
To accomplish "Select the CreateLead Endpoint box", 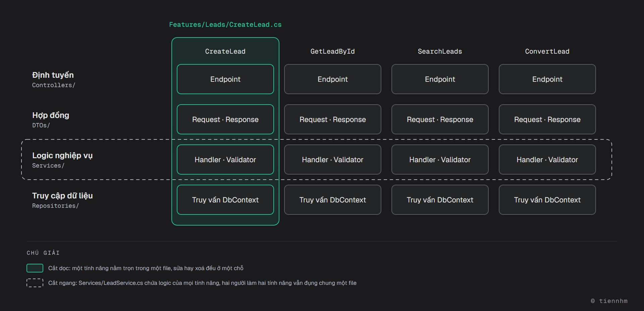I will (225, 79).
